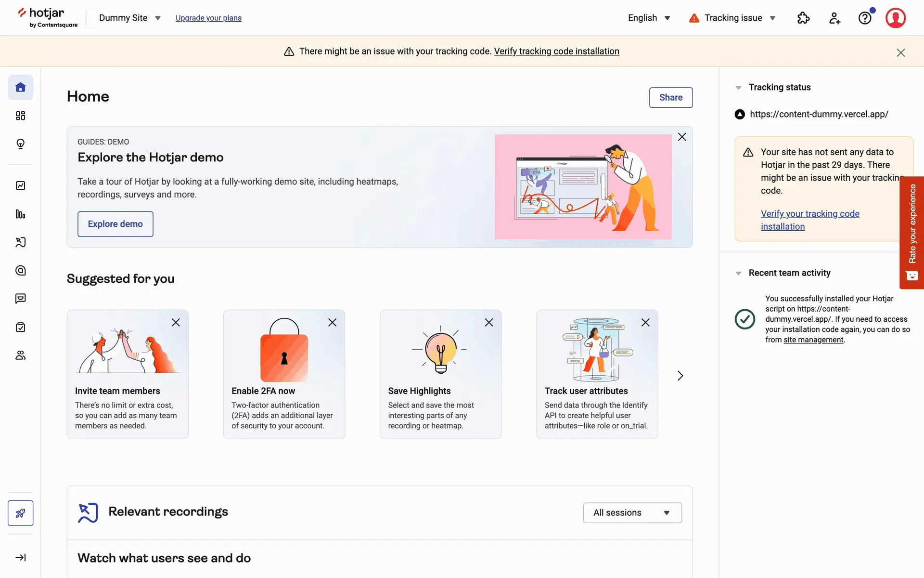The height and width of the screenshot is (578, 924).
Task: Open the All sessions dropdown
Action: 632,512
